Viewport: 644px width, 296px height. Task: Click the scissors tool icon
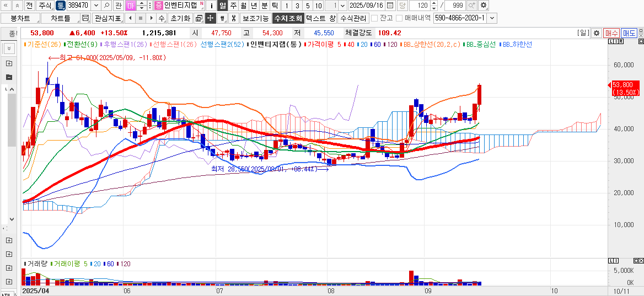pos(234,18)
